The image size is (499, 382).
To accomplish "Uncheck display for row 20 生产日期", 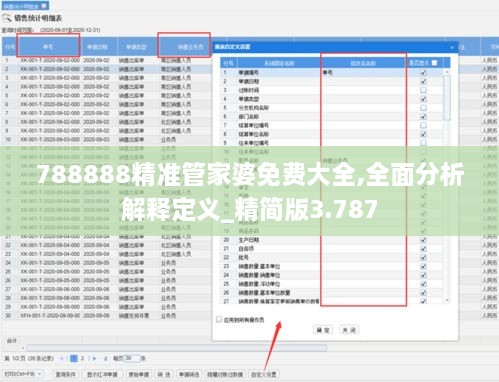I will [423, 240].
